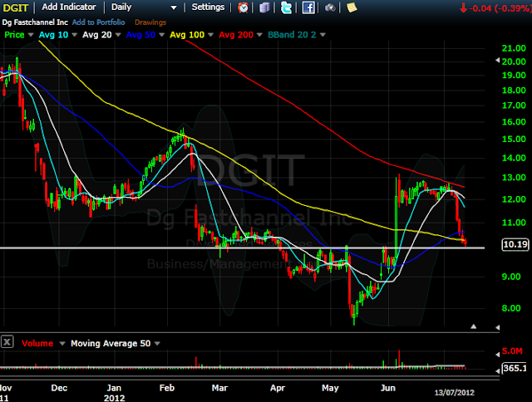Click the left-pointing arrow next to 20.00
The height and width of the screenshot is (402, 532).
[x=498, y=61]
